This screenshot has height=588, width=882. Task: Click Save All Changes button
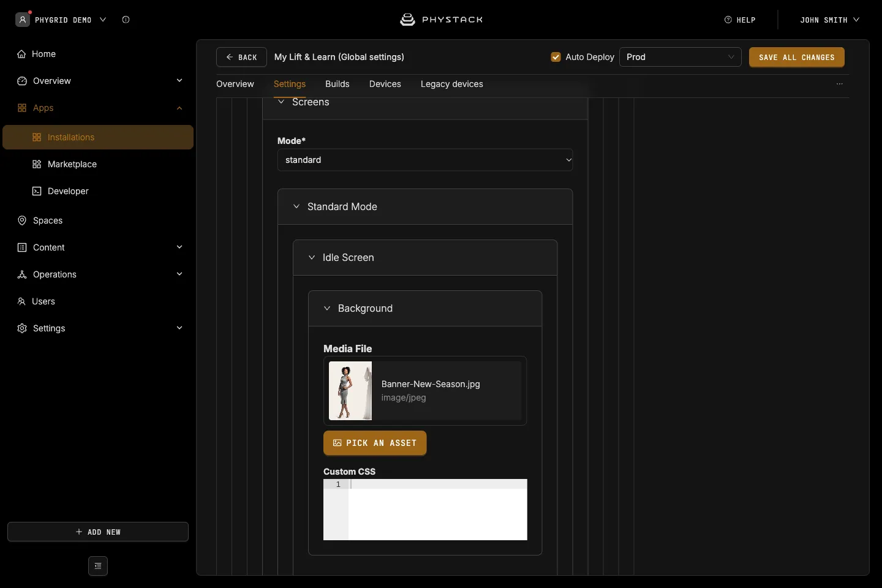pos(797,57)
